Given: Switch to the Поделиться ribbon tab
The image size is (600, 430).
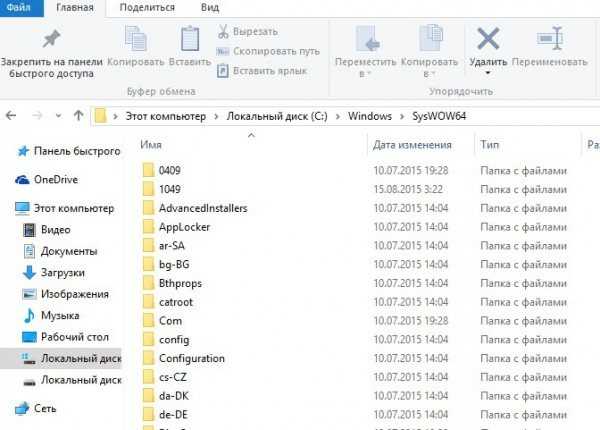Looking at the screenshot, I should point(147,7).
